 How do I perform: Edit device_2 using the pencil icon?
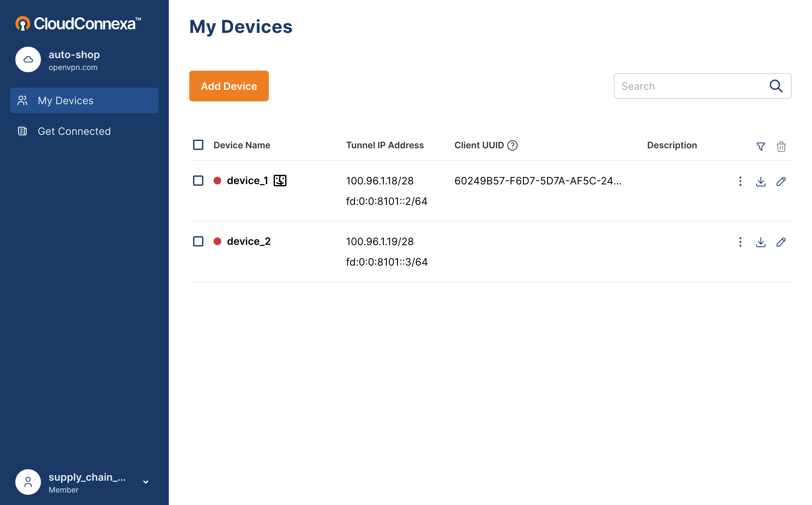(x=781, y=242)
